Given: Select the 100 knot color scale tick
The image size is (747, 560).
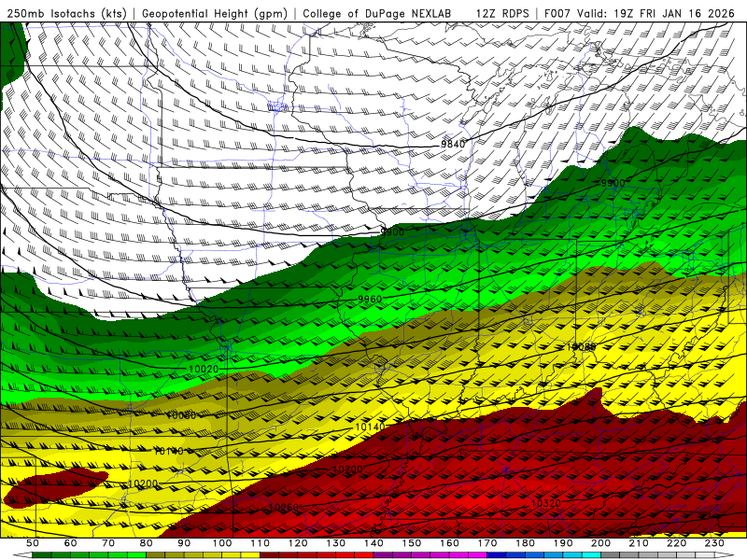Looking at the screenshot, I should [x=222, y=543].
